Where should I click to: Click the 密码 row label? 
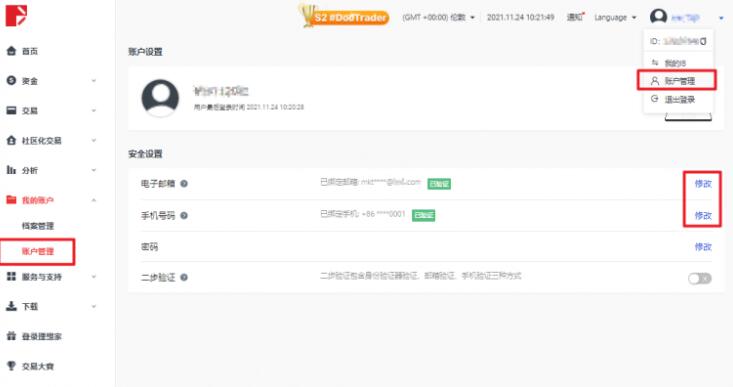coord(150,246)
